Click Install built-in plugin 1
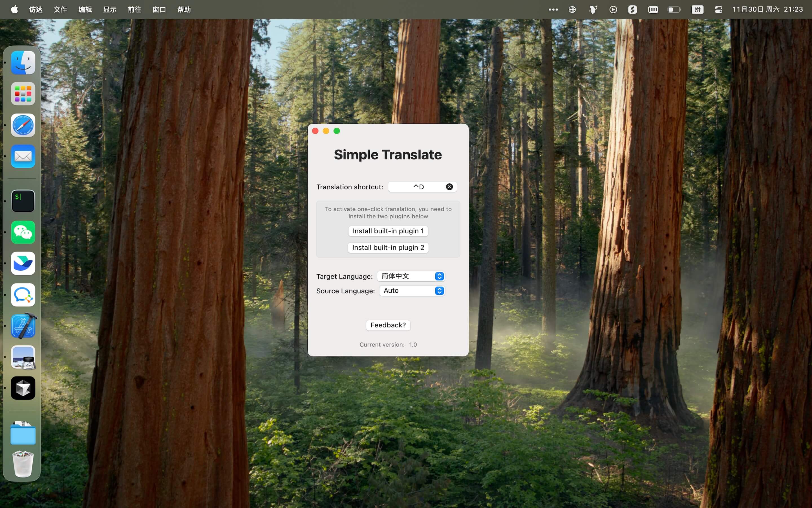 [x=388, y=231]
